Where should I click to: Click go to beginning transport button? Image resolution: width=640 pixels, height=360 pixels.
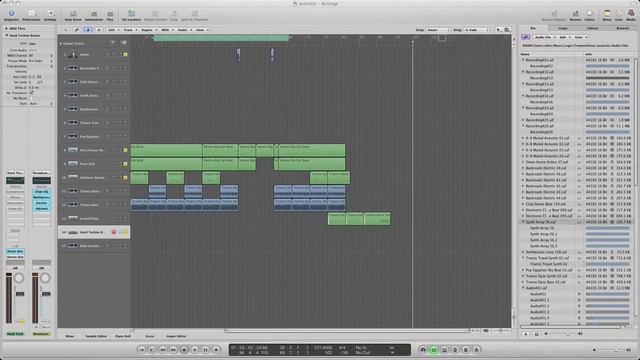tap(141, 350)
